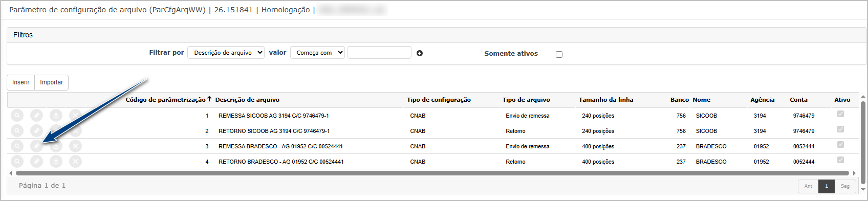This screenshot has width=868, height=201.
Task: Select 'RETORNO SICOOB AG 3194 C/C 9746479-1' cell
Action: pyautogui.click(x=274, y=131)
